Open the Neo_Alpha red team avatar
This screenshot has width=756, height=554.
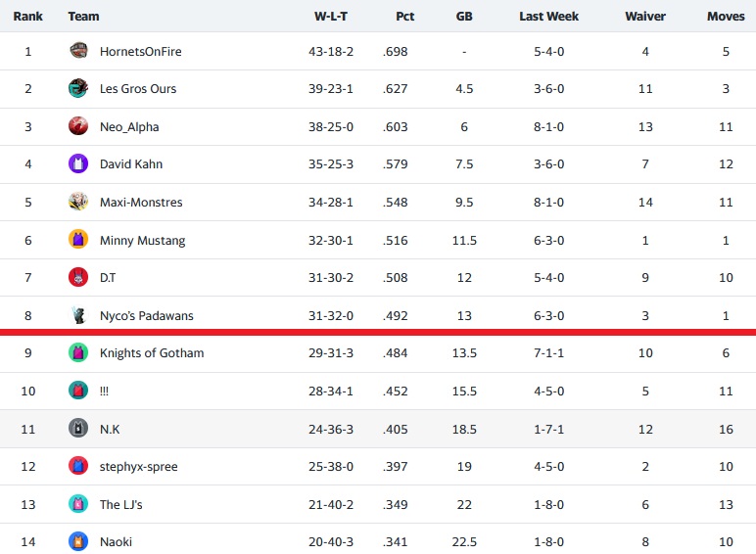[78, 126]
